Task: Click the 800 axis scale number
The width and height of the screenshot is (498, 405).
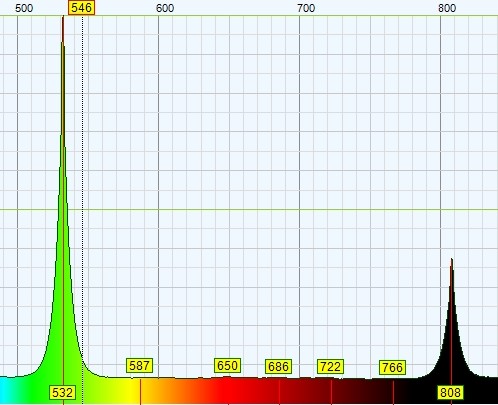Action: (x=447, y=8)
